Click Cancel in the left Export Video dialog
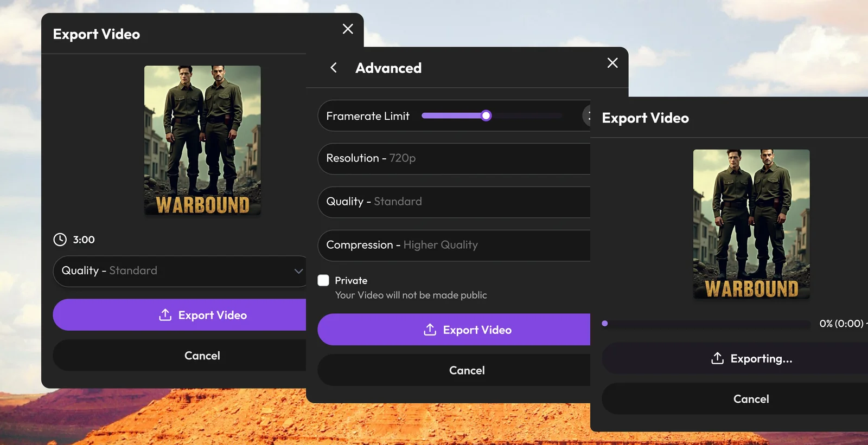 (x=180, y=356)
